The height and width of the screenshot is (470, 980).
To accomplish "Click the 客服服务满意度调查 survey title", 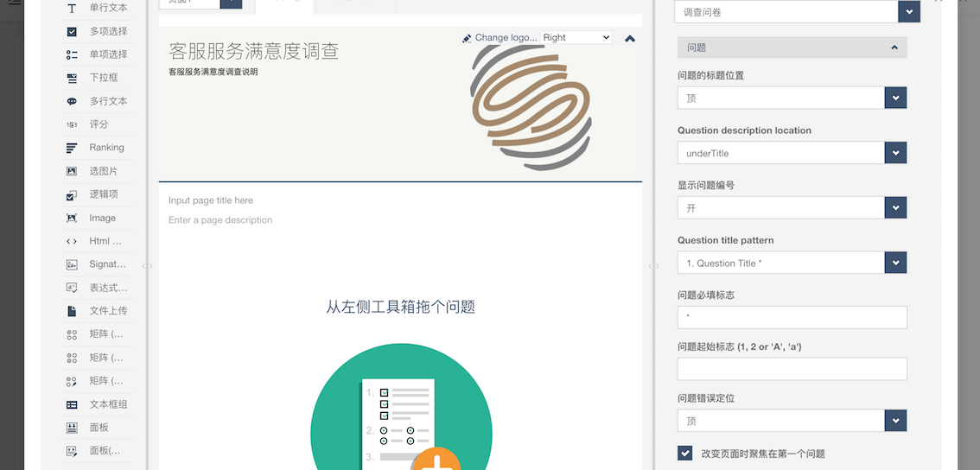I will pyautogui.click(x=253, y=51).
